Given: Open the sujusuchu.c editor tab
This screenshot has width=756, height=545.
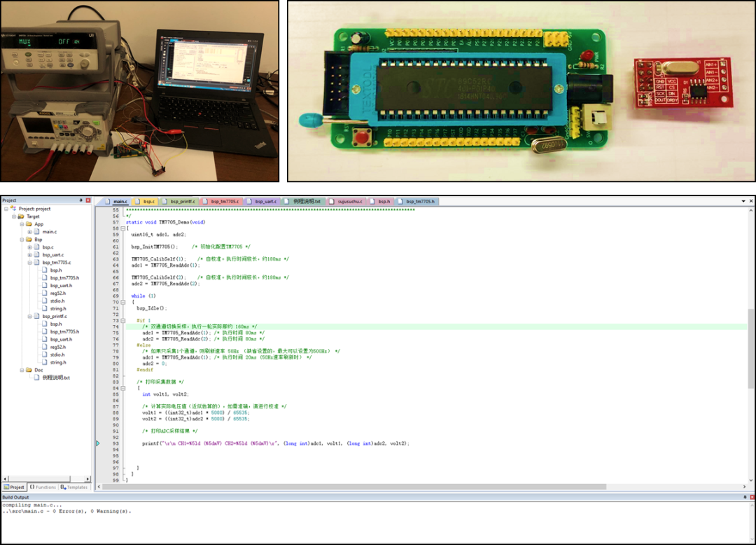Looking at the screenshot, I should (x=346, y=202).
